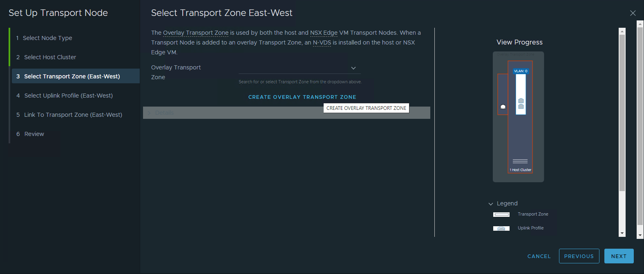Image resolution: width=644 pixels, height=274 pixels.
Task: Click the host cluster bars icon
Action: coord(520,161)
